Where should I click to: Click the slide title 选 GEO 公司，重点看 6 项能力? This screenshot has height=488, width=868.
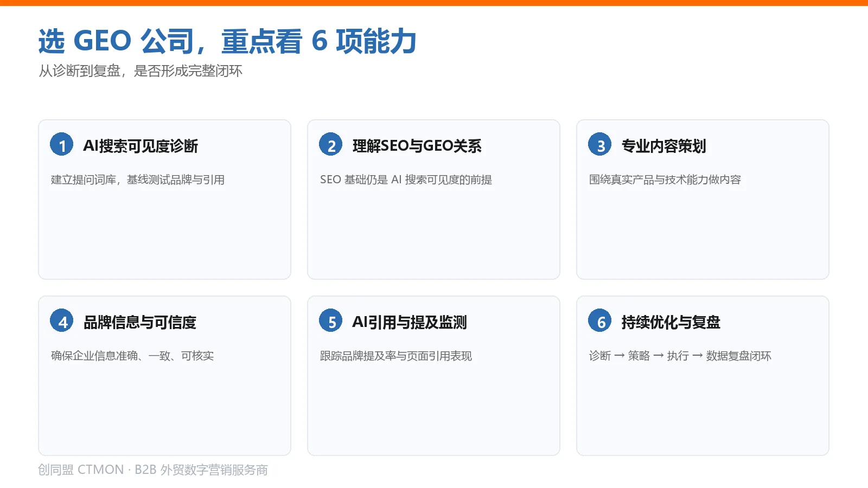(227, 41)
